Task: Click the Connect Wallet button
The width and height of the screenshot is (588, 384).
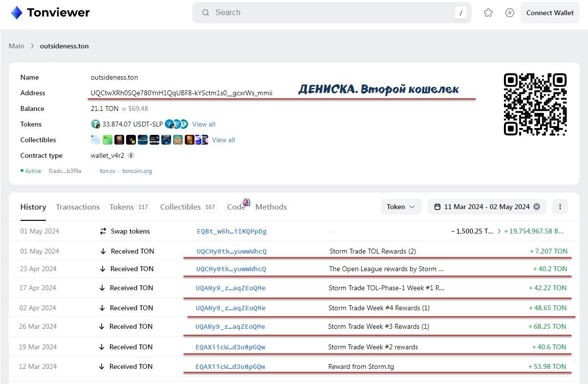Action: (x=550, y=13)
